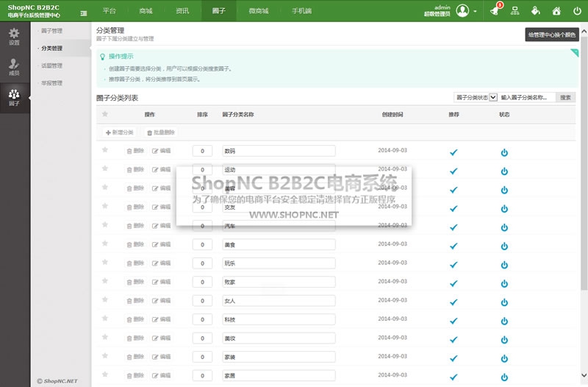Click the star on the 女人 row
588x387 pixels.
click(x=105, y=300)
